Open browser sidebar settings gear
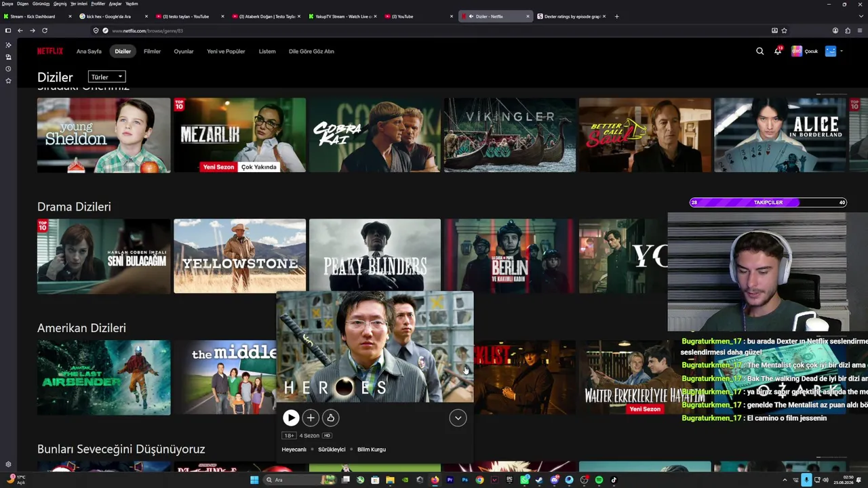 (8, 464)
